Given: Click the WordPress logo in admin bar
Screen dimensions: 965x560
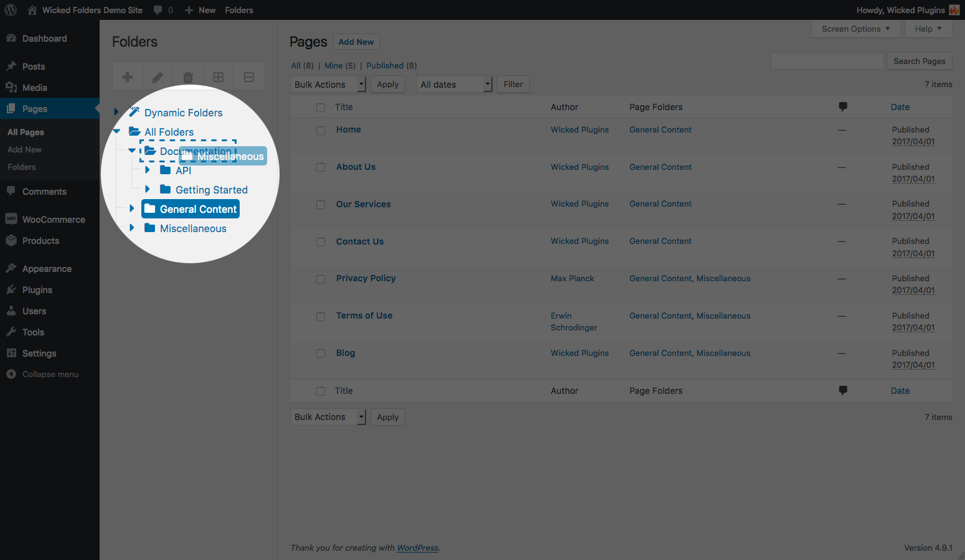Looking at the screenshot, I should pos(11,10).
